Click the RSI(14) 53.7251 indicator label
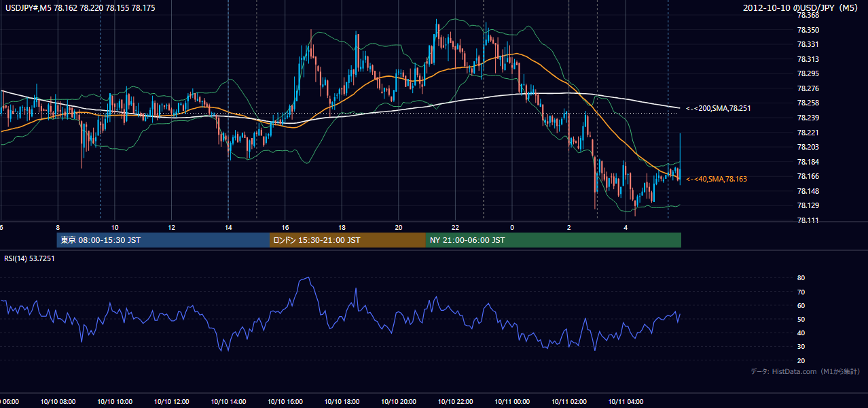Screen dimensions: 868x408 tap(30, 258)
